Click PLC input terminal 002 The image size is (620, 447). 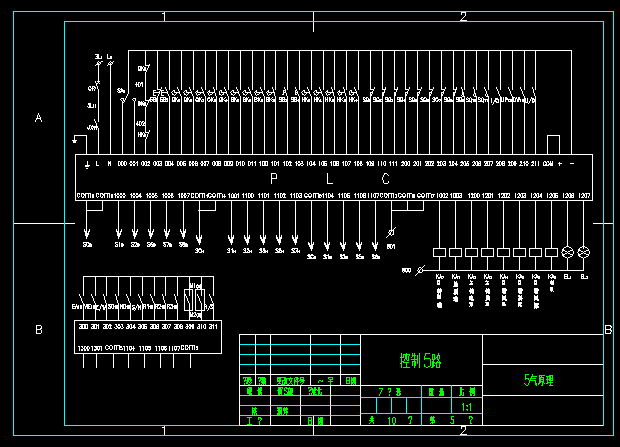pyautogui.click(x=146, y=164)
